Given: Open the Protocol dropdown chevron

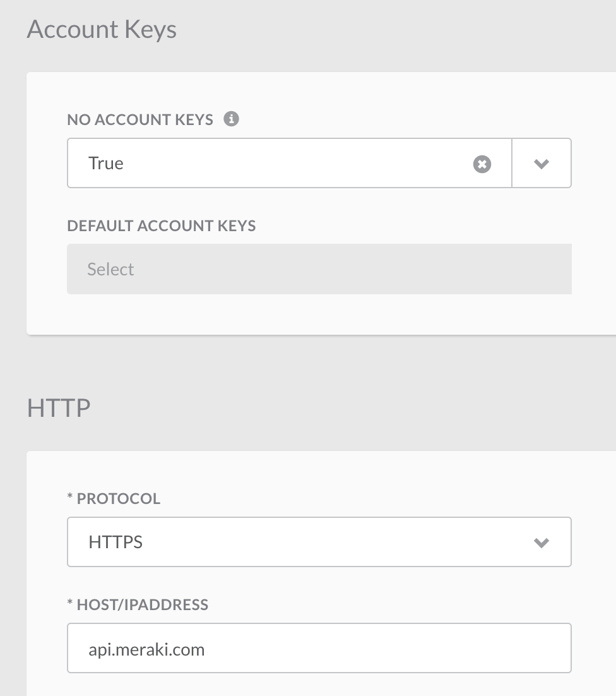Looking at the screenshot, I should 541,543.
